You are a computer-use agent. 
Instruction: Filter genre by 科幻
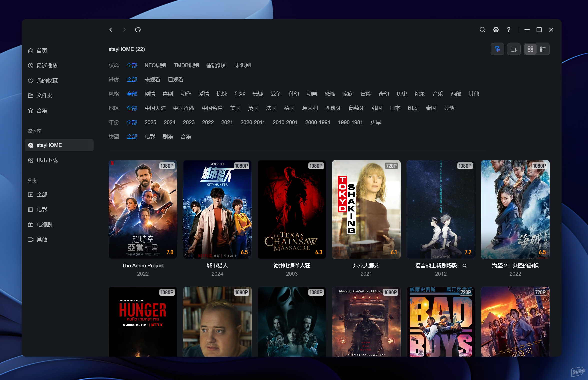294,94
